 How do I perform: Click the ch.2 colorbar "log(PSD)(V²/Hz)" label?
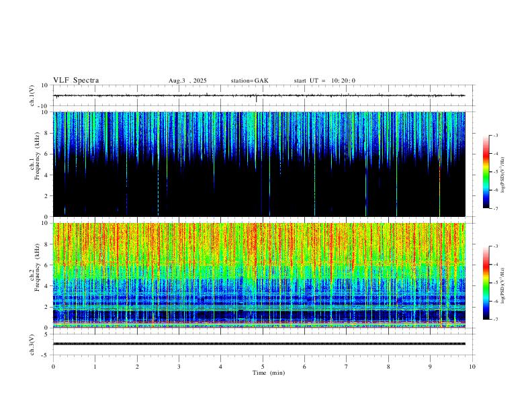click(503, 285)
